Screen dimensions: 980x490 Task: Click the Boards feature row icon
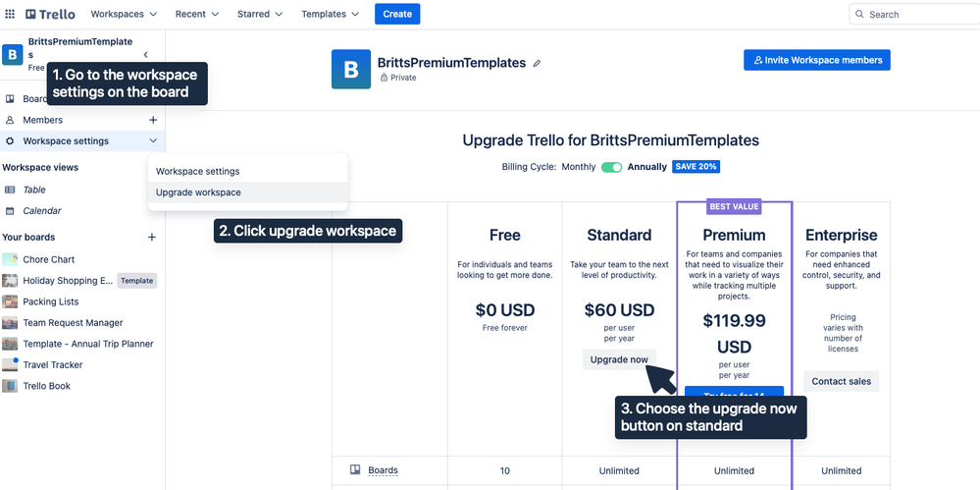(x=354, y=470)
